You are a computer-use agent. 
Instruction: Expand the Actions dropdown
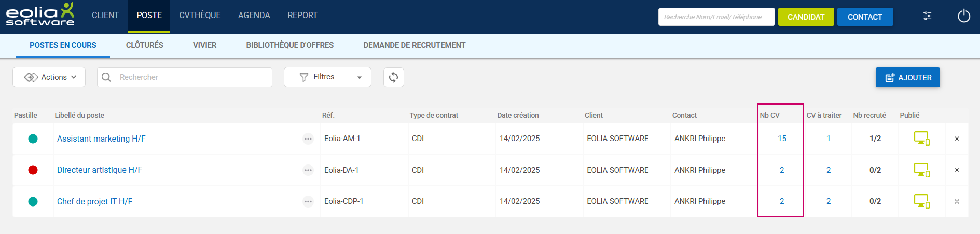click(49, 77)
